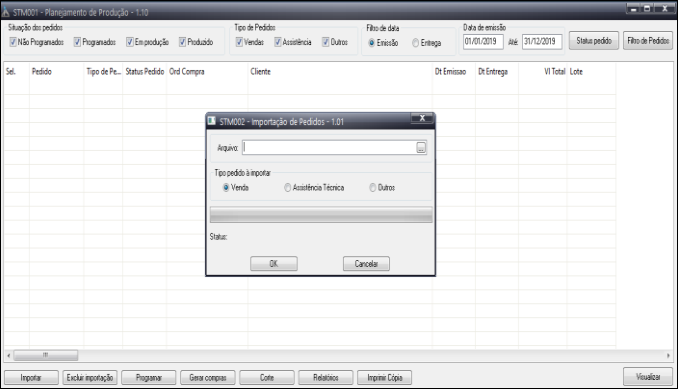The width and height of the screenshot is (678, 389).
Task: Close the Planejamento de Produção main window
Action: point(665,8)
